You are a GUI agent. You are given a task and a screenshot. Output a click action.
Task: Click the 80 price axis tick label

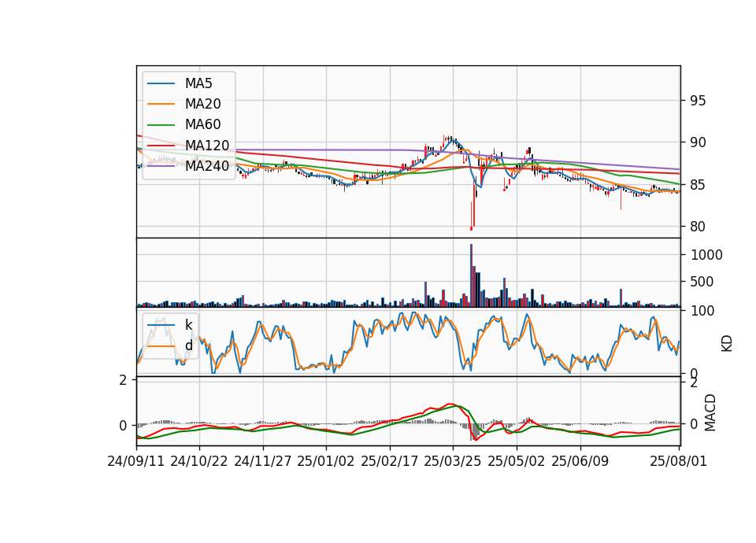pyautogui.click(x=698, y=227)
